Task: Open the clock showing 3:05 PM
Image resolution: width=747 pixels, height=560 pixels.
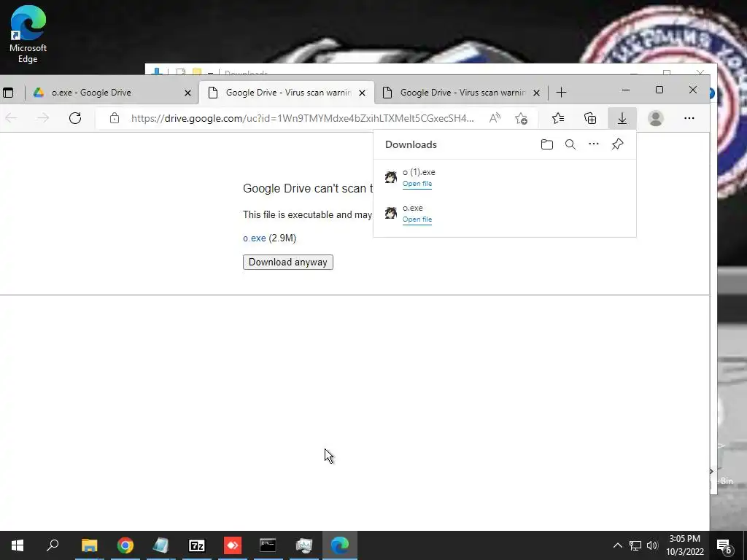Action: (684, 545)
